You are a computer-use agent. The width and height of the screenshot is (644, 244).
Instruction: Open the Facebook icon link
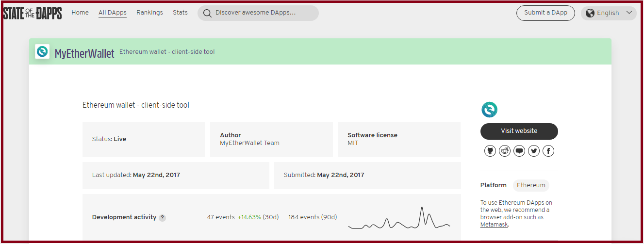[548, 151]
